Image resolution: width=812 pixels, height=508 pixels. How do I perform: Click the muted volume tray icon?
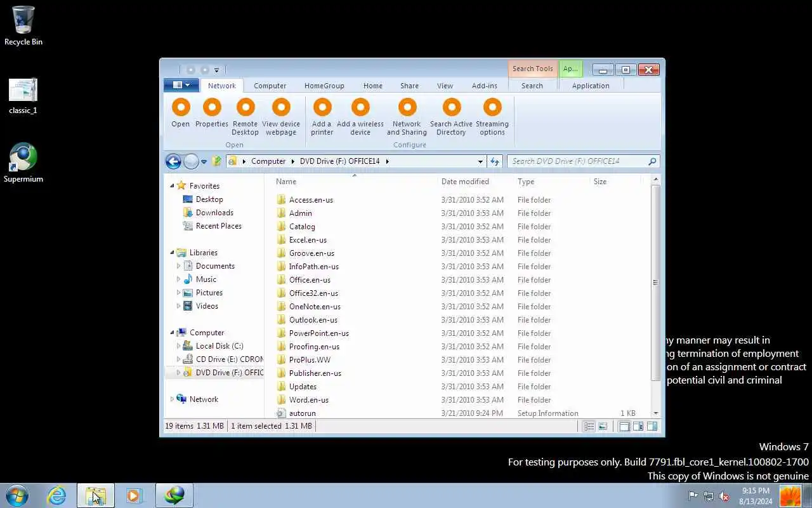point(724,496)
